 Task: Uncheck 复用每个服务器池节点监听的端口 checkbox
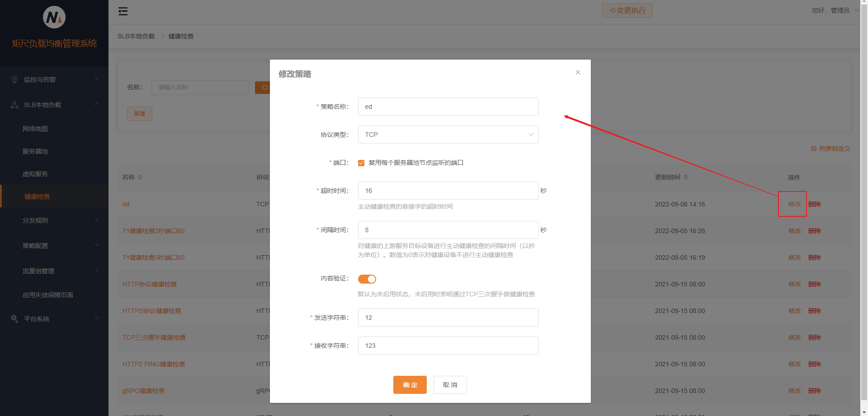[361, 163]
